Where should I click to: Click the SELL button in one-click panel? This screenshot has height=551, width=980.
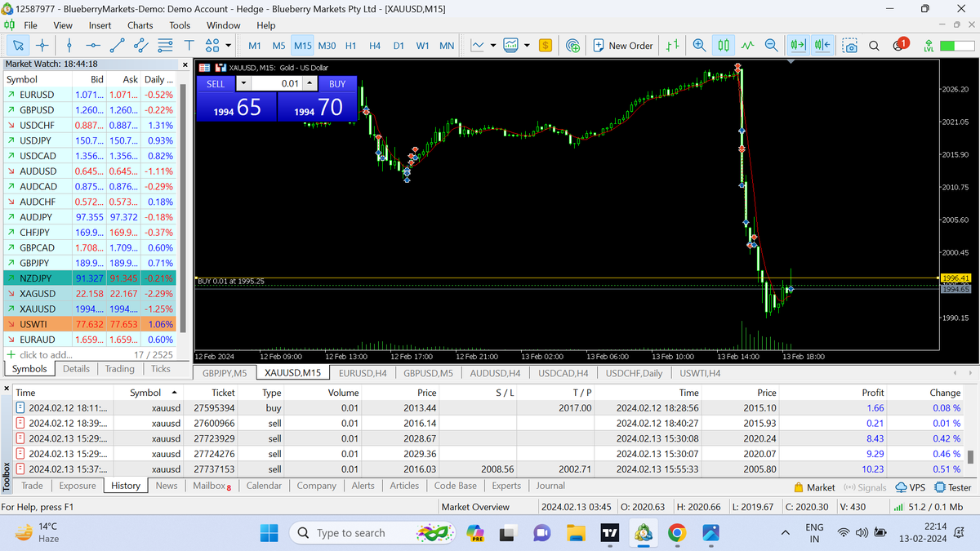tap(216, 83)
